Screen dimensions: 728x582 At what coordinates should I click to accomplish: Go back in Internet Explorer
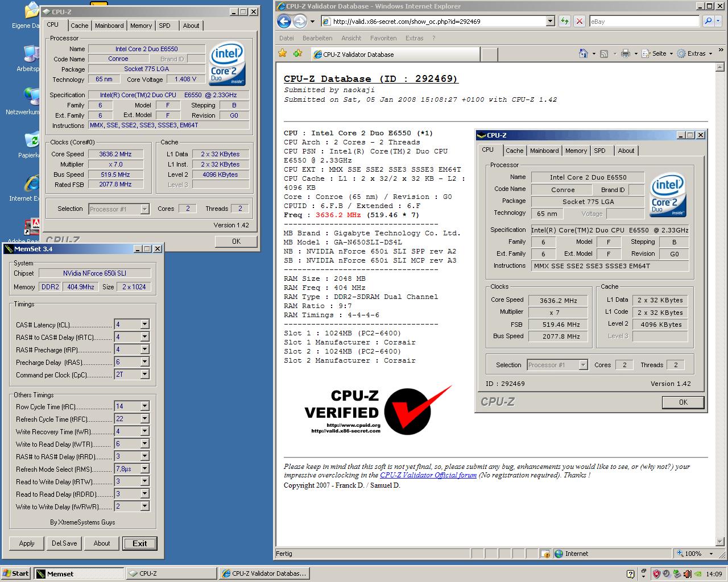[284, 22]
